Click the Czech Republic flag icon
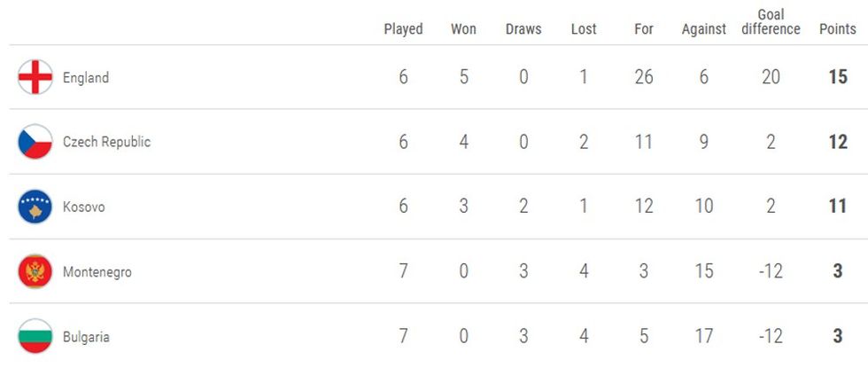This screenshot has height=383, width=868. (x=35, y=142)
